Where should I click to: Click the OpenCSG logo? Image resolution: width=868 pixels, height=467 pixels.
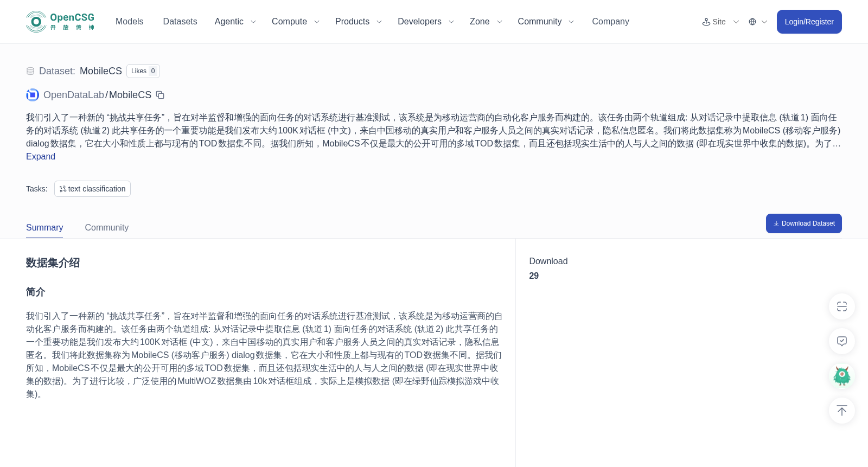[60, 22]
